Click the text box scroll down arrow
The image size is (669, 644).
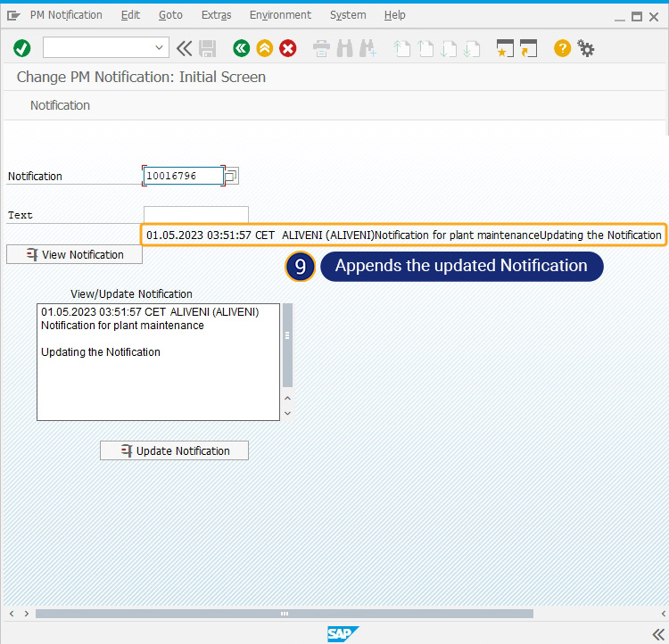[x=287, y=413]
